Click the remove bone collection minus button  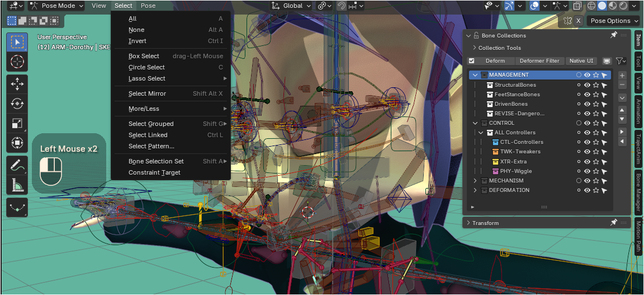click(x=622, y=85)
